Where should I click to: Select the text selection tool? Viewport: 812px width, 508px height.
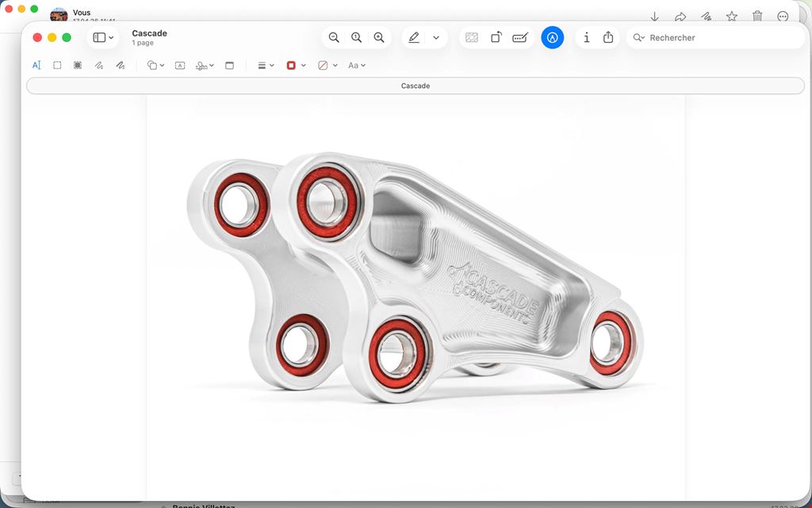tap(36, 65)
